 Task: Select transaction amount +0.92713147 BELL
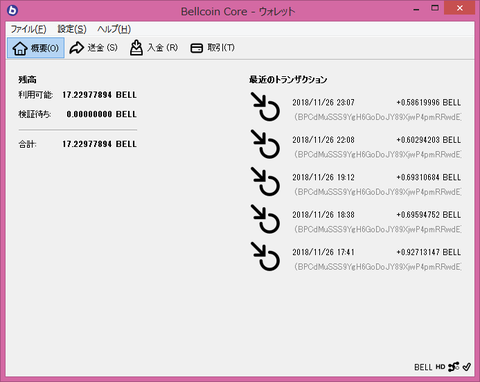(429, 252)
